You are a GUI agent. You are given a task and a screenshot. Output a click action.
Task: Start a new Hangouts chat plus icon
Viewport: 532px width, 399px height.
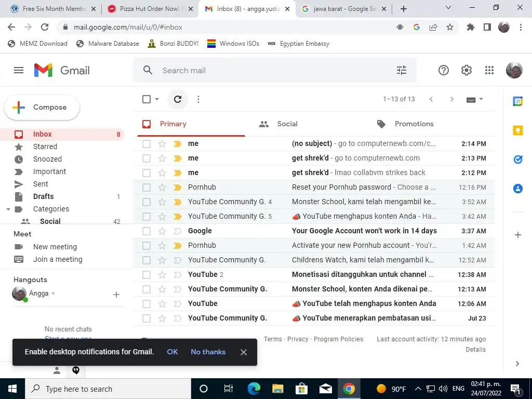coord(116,295)
